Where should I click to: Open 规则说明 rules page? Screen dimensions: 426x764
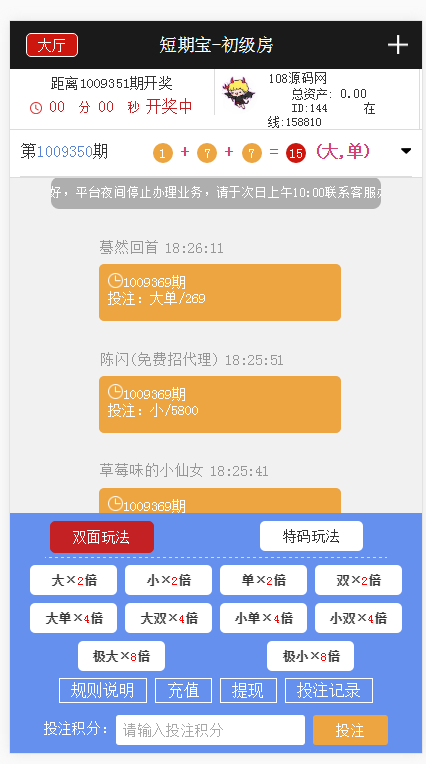tap(103, 690)
